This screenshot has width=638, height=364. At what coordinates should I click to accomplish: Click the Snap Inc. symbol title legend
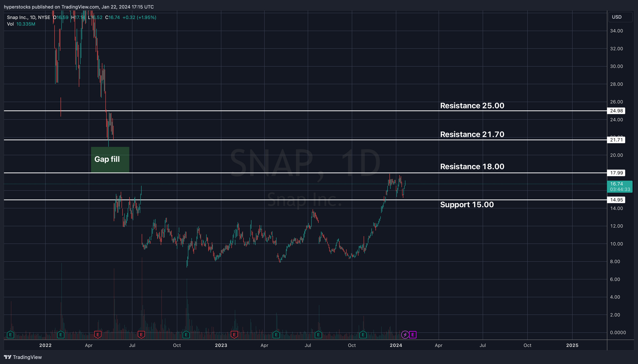29,17
